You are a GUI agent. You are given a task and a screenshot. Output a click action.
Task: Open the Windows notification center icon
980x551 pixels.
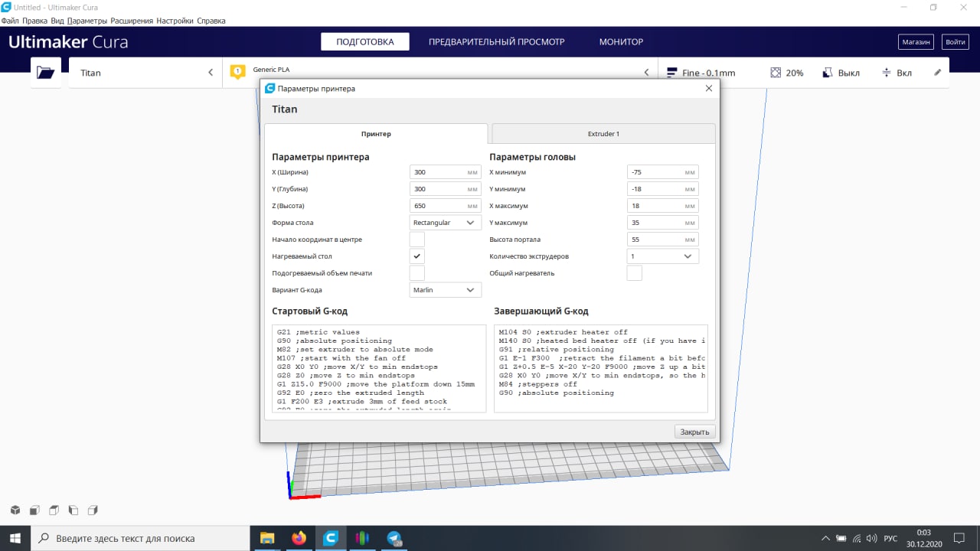(x=959, y=538)
